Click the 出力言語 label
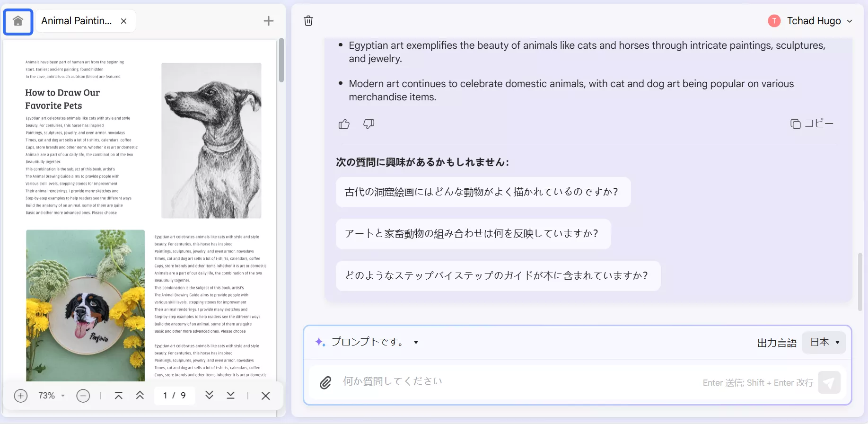This screenshot has height=424, width=868. click(777, 343)
